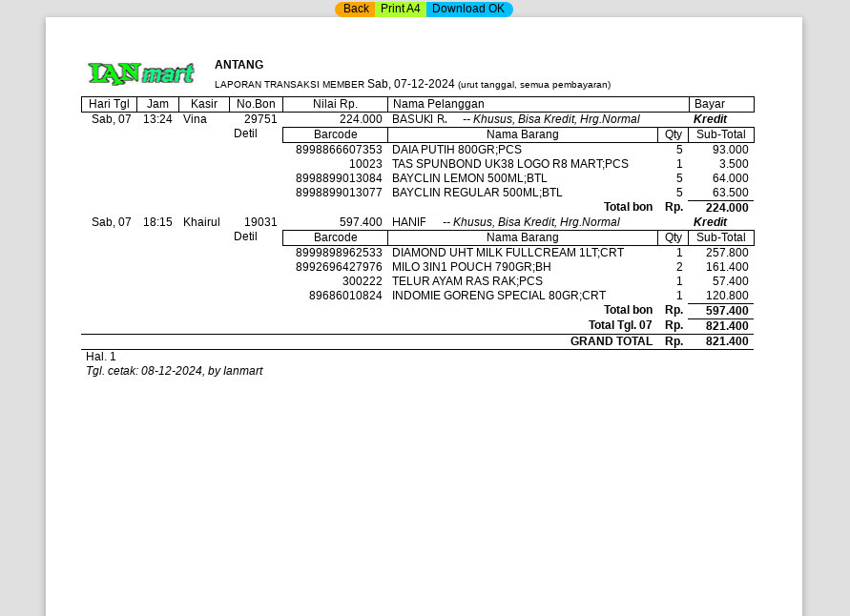Select receipt number 29751

coord(260,119)
